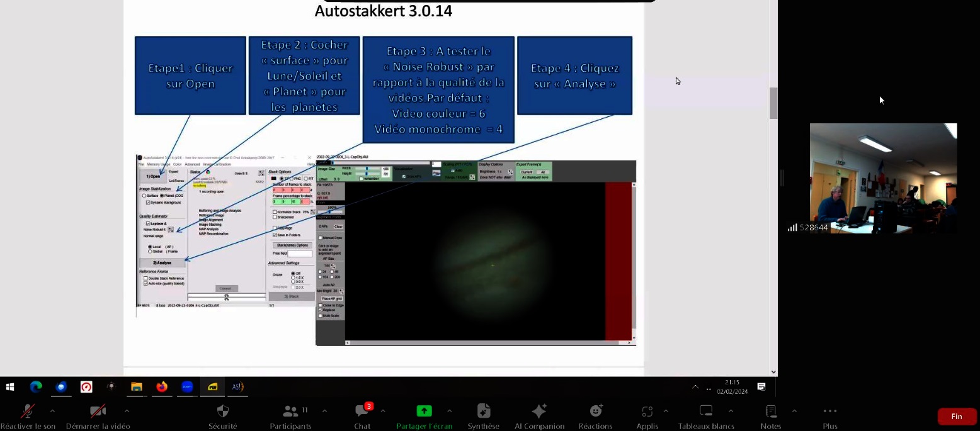Click the 2) Analyse button
This screenshot has height=431, width=980.
[162, 262]
